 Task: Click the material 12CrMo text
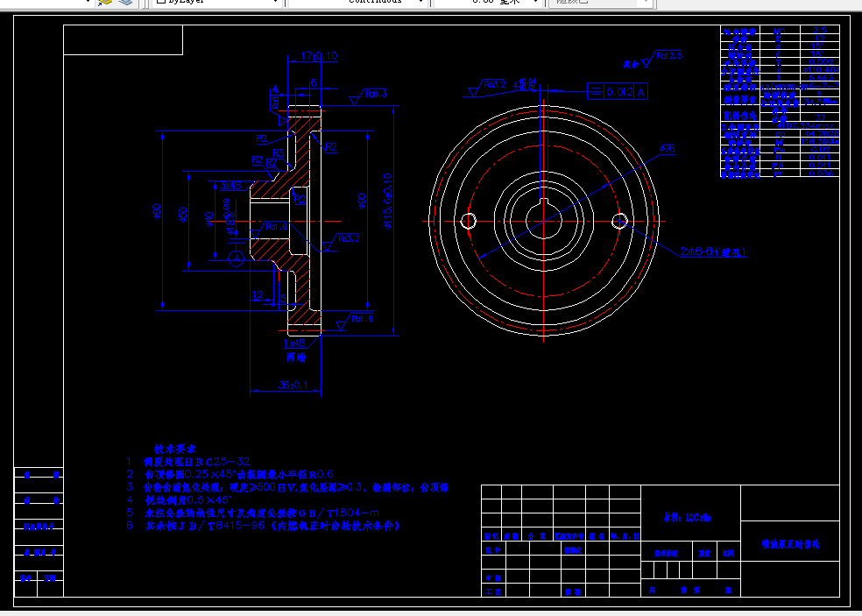pos(687,518)
